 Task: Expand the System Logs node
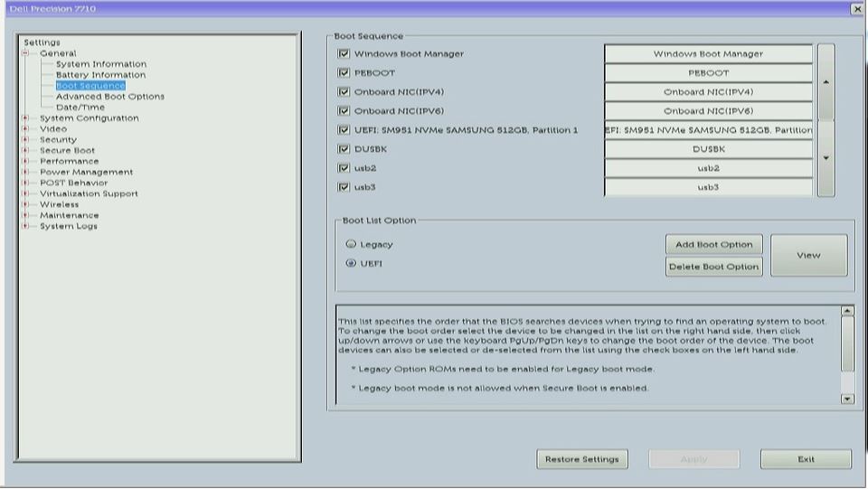click(x=25, y=226)
